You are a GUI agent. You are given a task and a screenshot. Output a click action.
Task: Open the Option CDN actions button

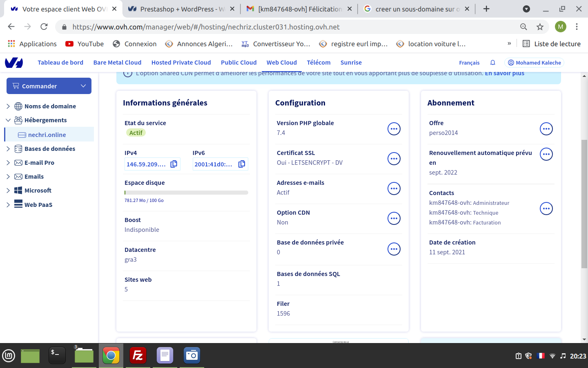pyautogui.click(x=394, y=218)
